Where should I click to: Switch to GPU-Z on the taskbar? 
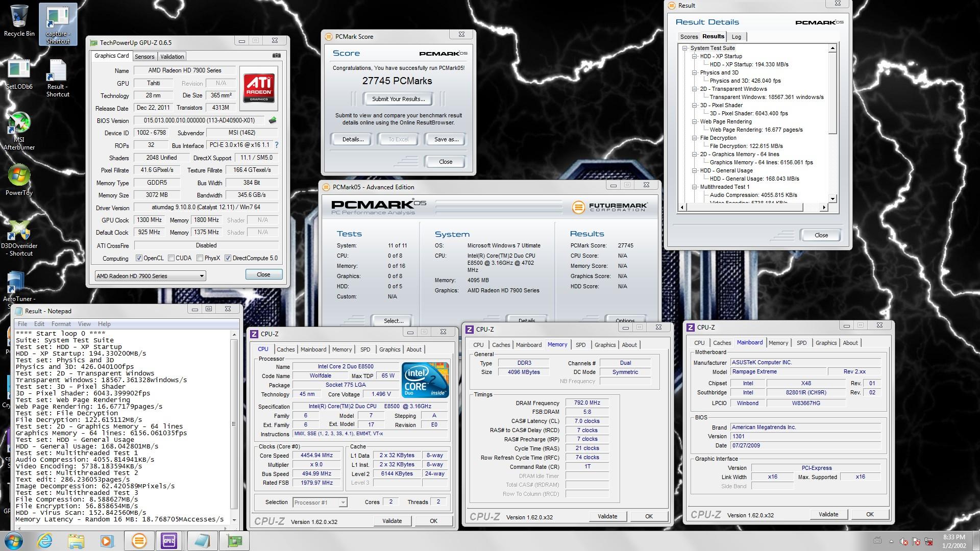click(x=234, y=541)
